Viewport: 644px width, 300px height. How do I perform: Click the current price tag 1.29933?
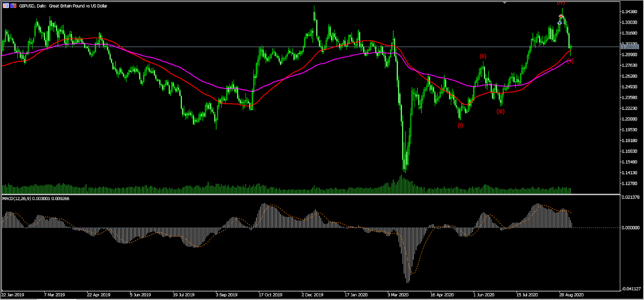pos(630,47)
